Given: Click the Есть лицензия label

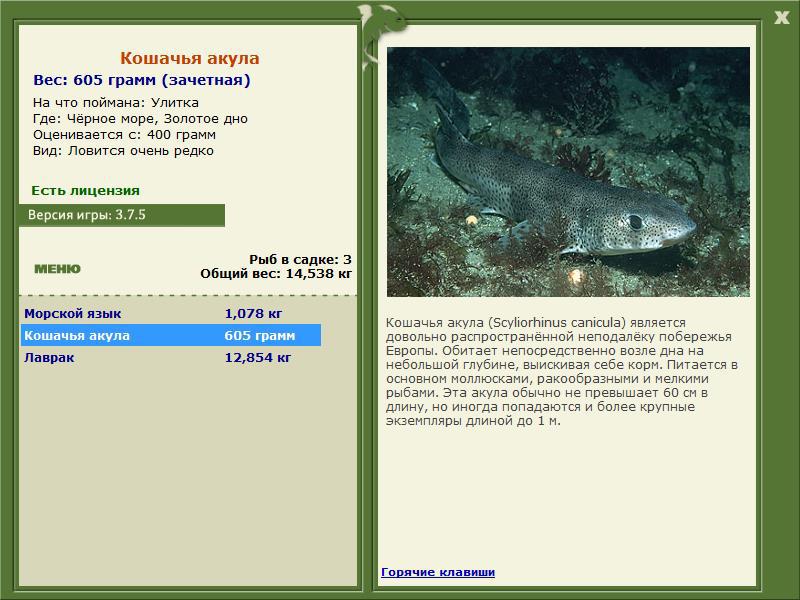Looking at the screenshot, I should coord(85,190).
